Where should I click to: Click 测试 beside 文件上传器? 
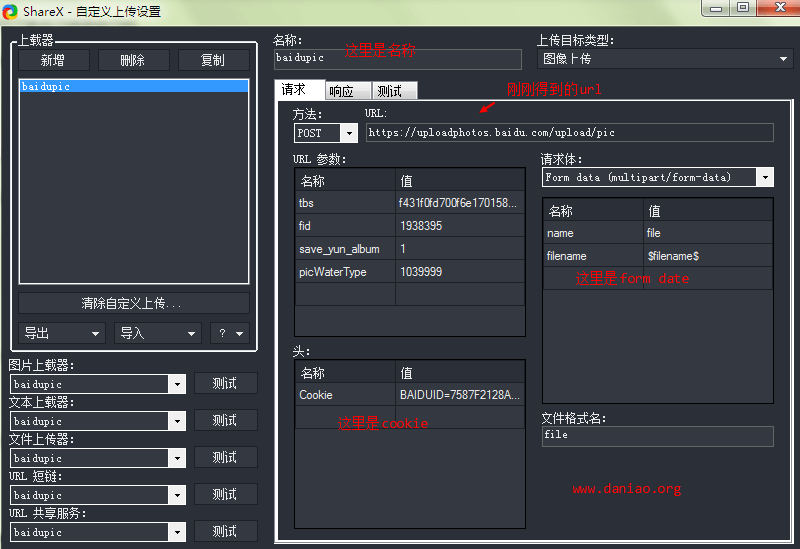[225, 457]
